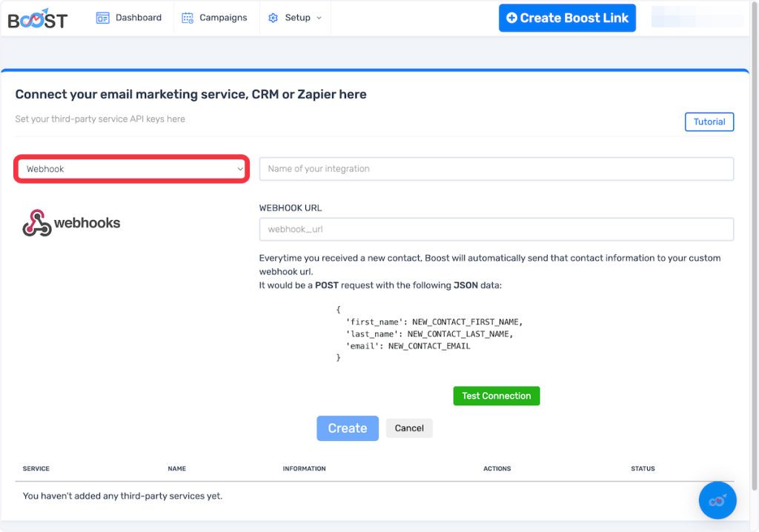Cancel the integration form
This screenshot has height=532, width=759.
tap(409, 428)
